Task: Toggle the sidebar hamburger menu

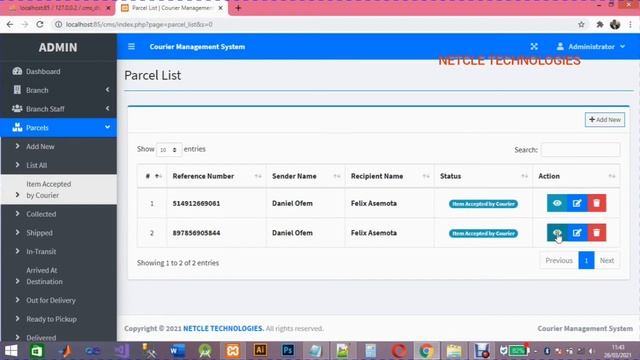Action: tap(131, 47)
